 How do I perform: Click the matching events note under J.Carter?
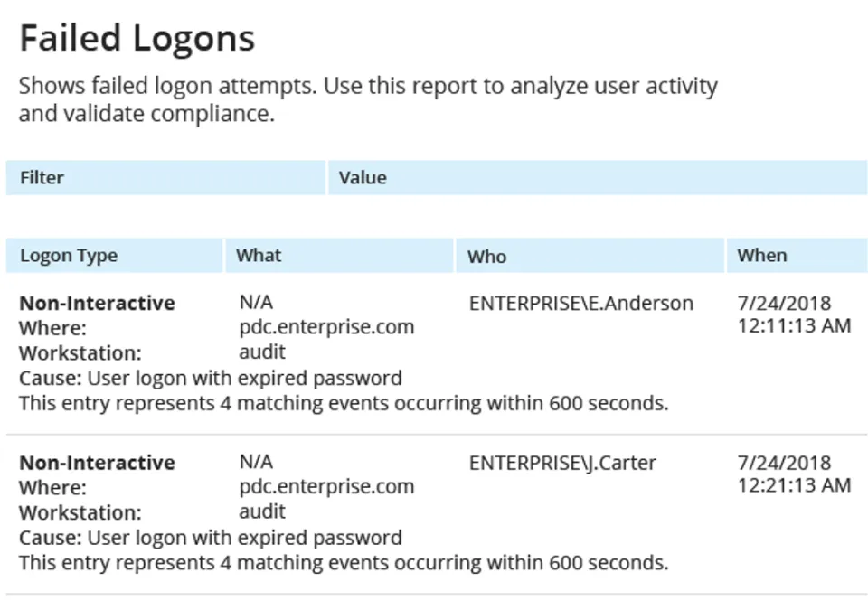344,563
